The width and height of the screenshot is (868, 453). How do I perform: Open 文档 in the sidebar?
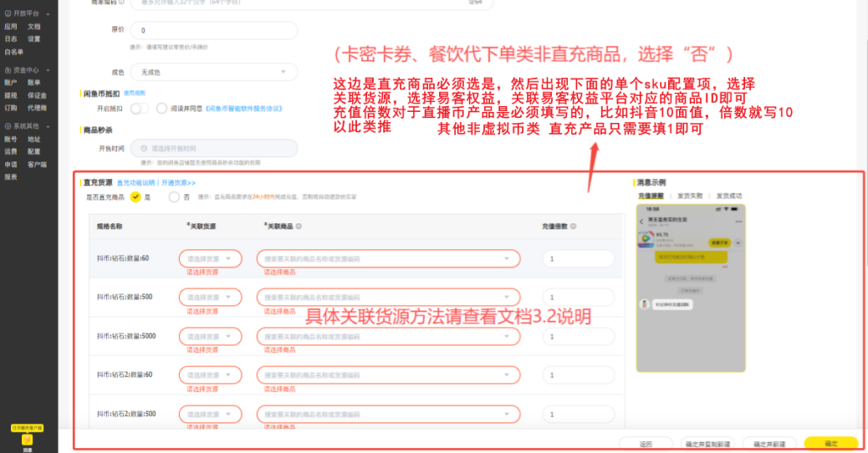[34, 26]
